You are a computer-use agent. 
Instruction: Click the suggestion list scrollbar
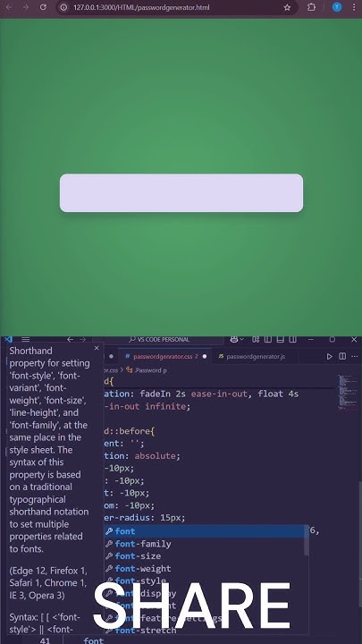307,539
